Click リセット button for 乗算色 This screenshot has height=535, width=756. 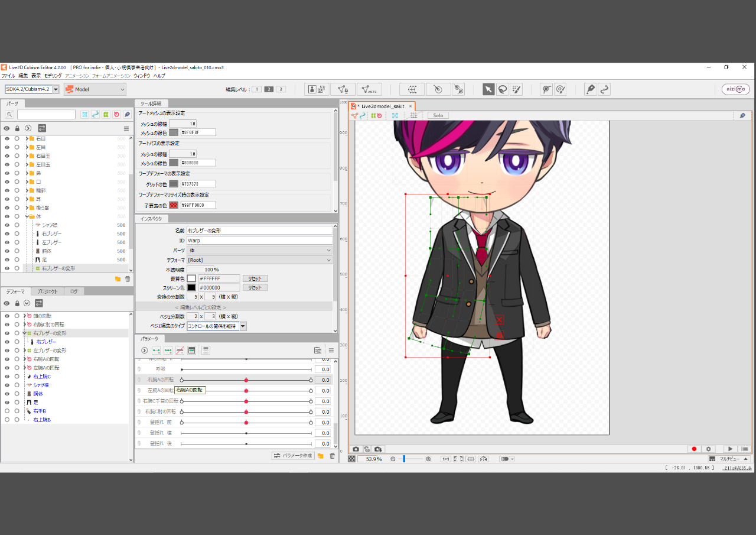pos(255,278)
